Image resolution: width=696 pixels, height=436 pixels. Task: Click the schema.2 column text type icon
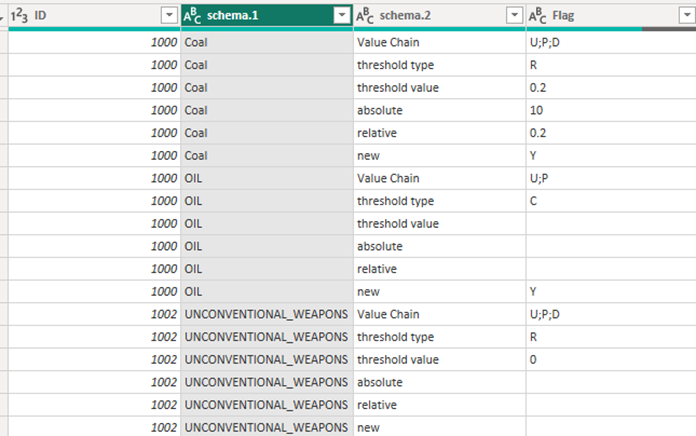coord(365,16)
